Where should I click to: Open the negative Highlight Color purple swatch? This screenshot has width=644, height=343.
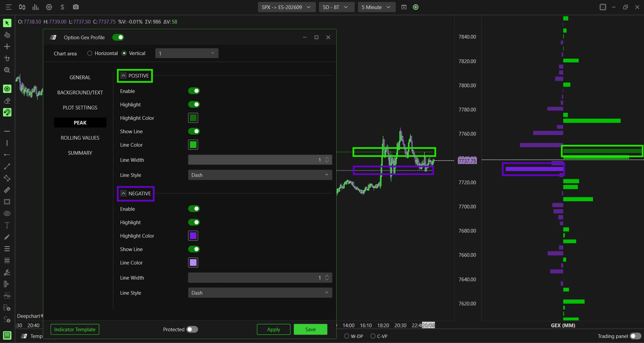pos(193,236)
